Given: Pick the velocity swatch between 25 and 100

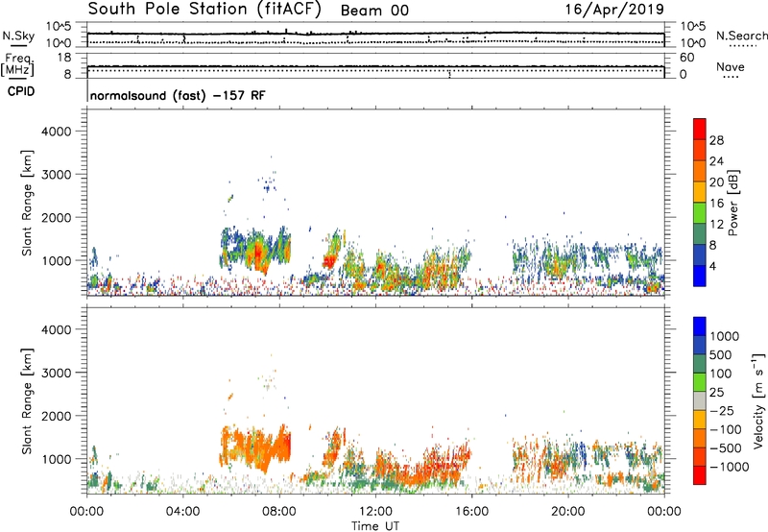Looking at the screenshot, I should [x=700, y=382].
